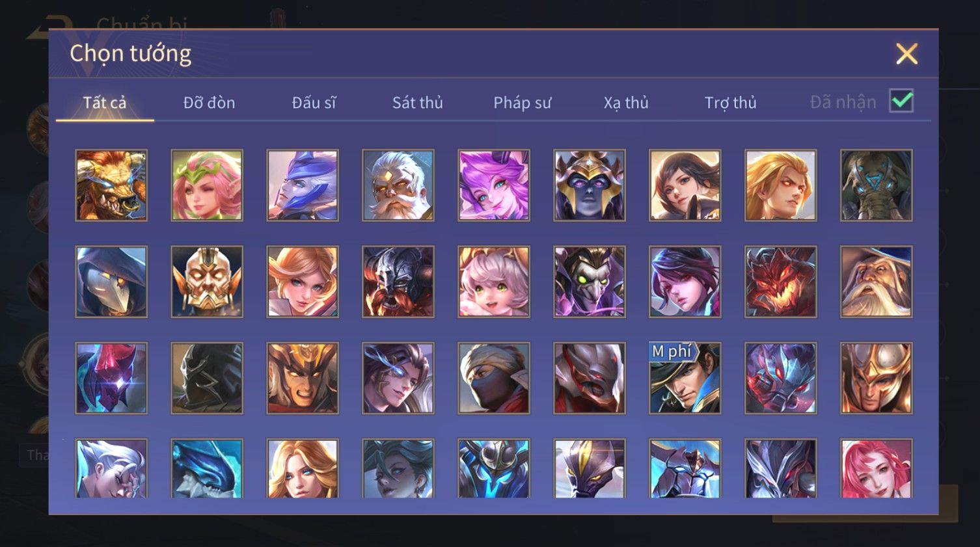Pick the pink-haired woman in bottom row
980x547 pixels.
877,468
